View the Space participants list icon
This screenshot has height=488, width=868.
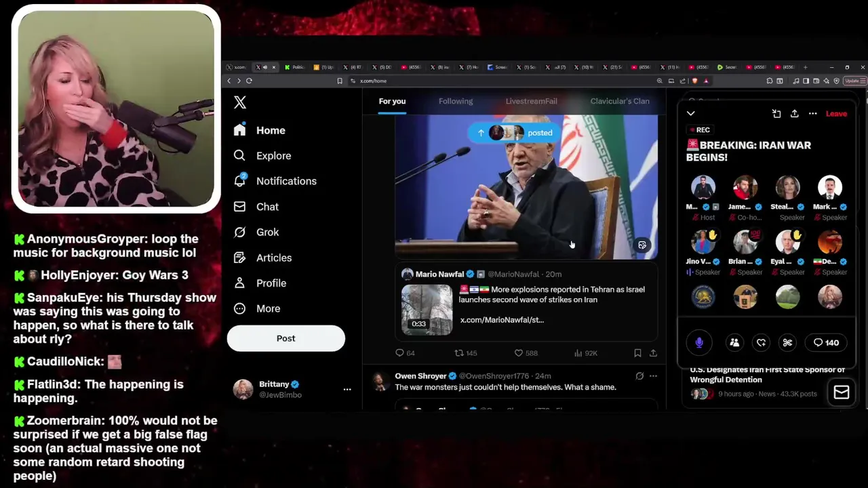point(734,343)
